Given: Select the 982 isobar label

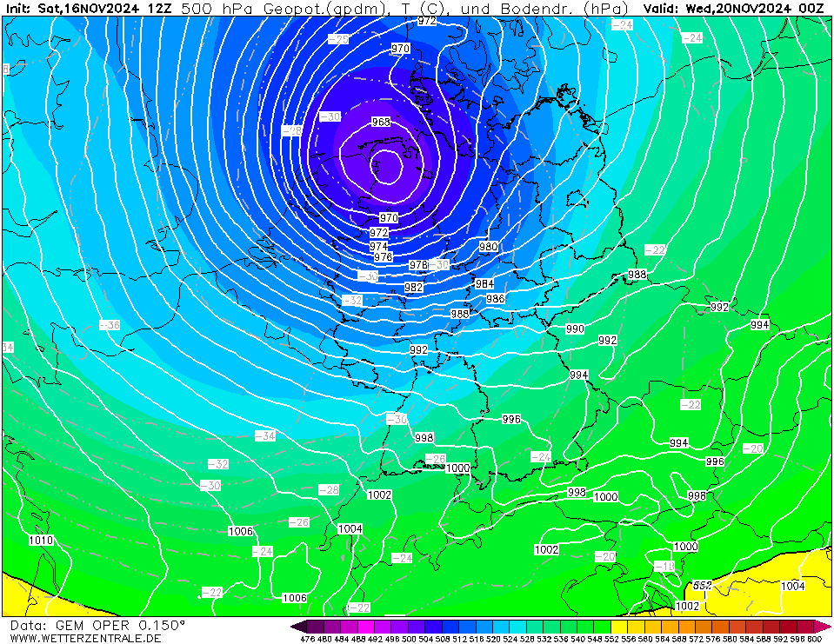Looking at the screenshot, I should (x=413, y=287).
